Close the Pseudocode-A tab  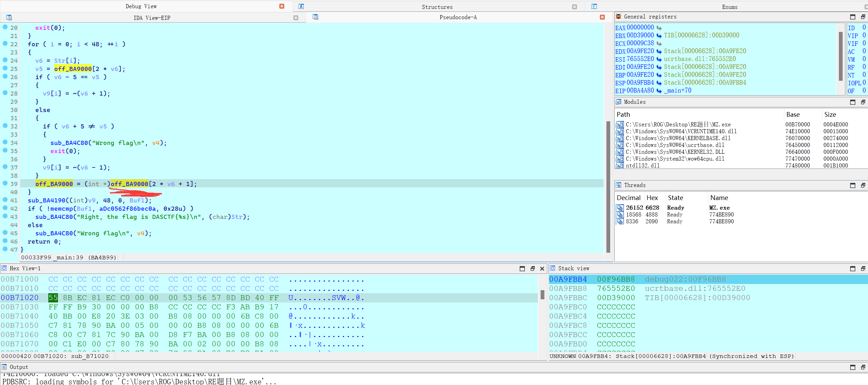pos(602,17)
